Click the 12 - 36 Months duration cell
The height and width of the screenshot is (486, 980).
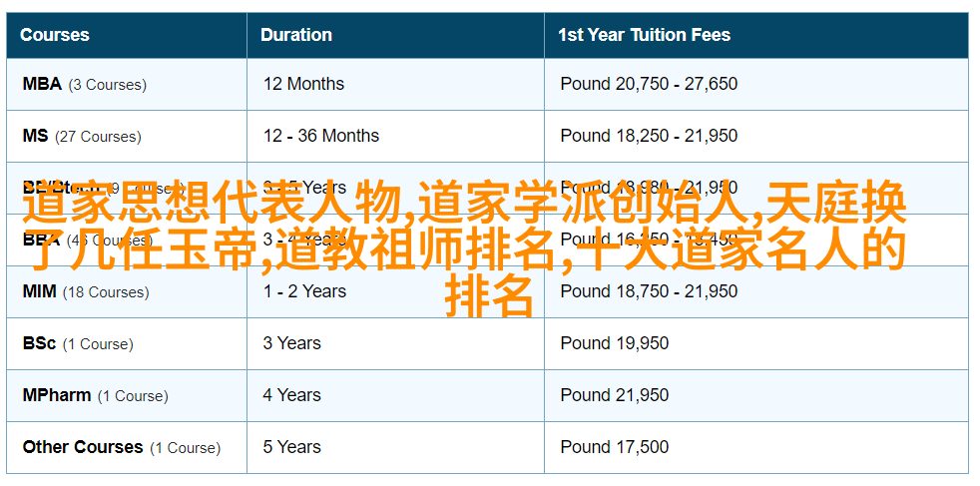click(x=320, y=136)
